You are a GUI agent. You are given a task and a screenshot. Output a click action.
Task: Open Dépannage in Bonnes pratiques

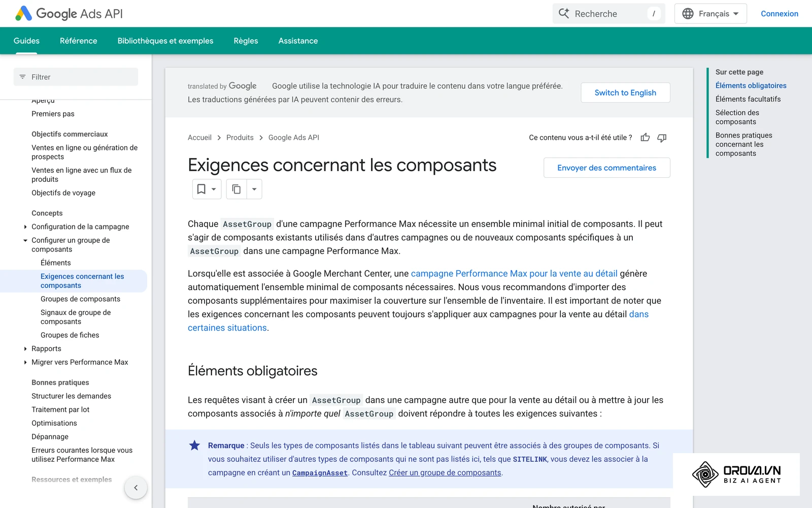tap(50, 437)
